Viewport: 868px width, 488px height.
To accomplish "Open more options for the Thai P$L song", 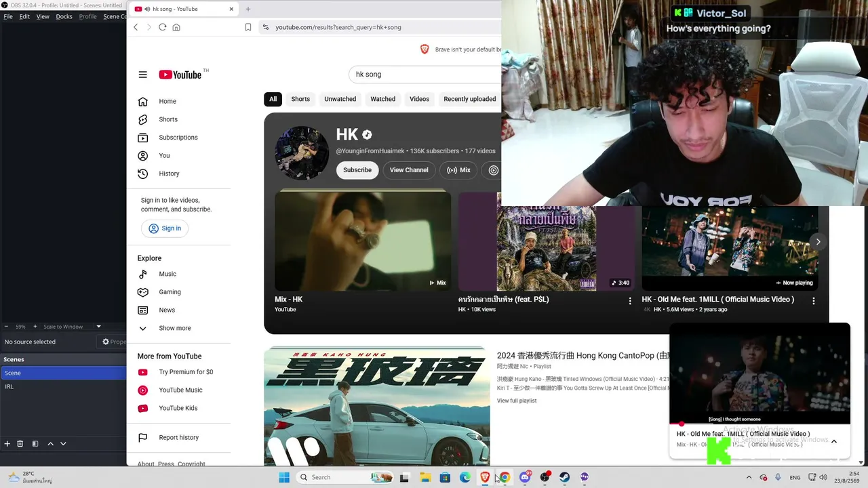I will 630,301.
